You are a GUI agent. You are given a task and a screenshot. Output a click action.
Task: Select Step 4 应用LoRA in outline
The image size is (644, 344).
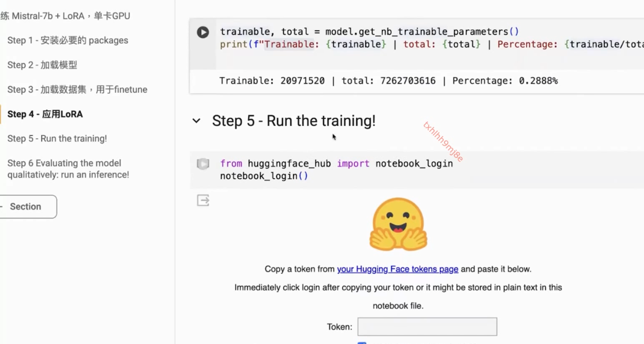45,114
